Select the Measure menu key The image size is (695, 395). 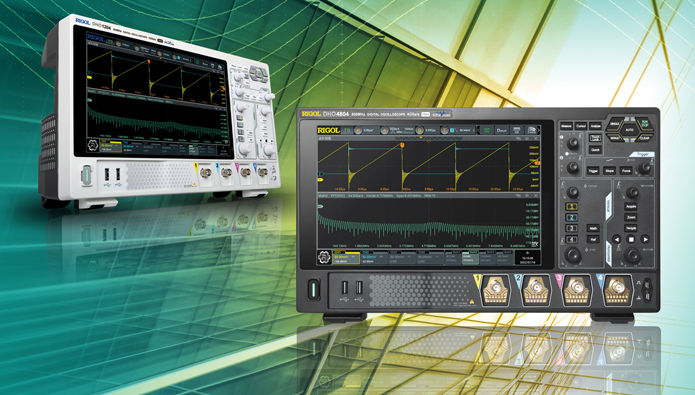pos(566,126)
